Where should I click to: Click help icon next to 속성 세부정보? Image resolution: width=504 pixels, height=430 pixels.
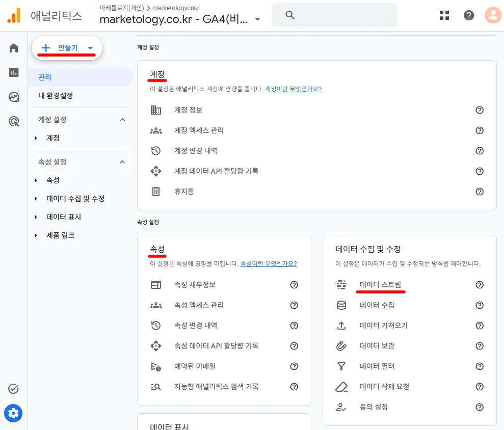[x=294, y=285]
